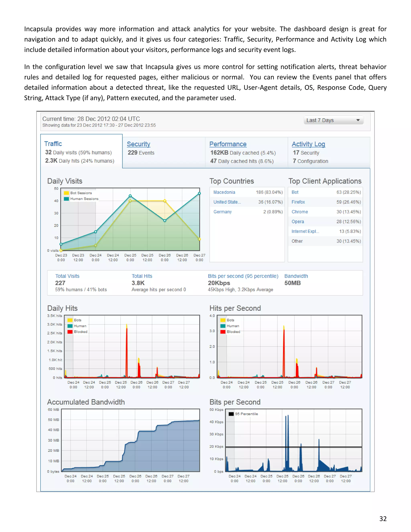Click the Opera client application link
Image resolution: width=411 pixels, height=532 pixels.
click(x=298, y=221)
